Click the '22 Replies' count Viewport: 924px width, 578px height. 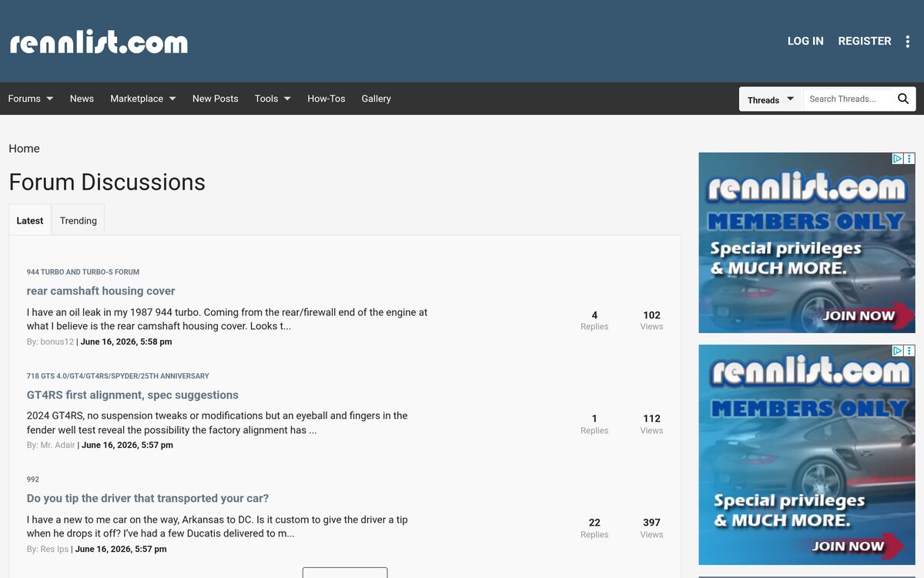tap(594, 528)
